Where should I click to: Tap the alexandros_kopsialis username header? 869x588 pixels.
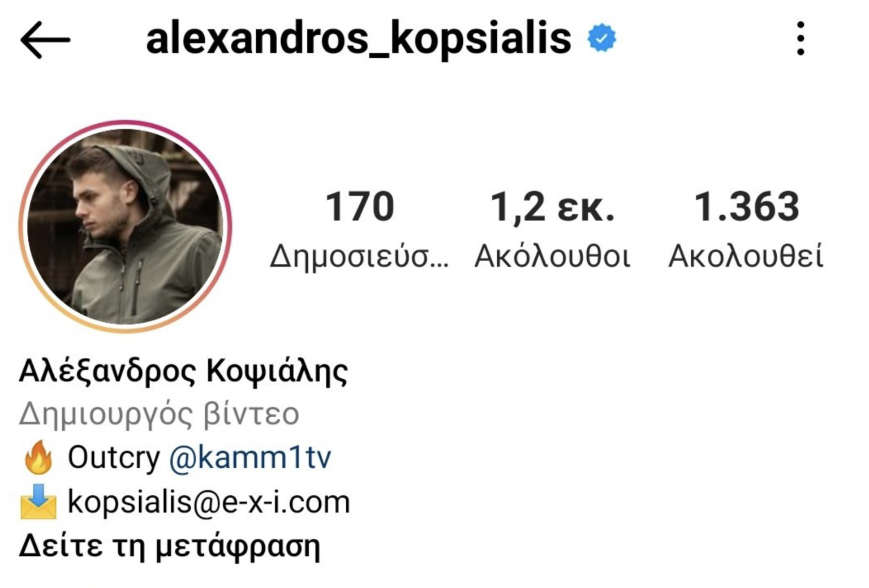[359, 39]
